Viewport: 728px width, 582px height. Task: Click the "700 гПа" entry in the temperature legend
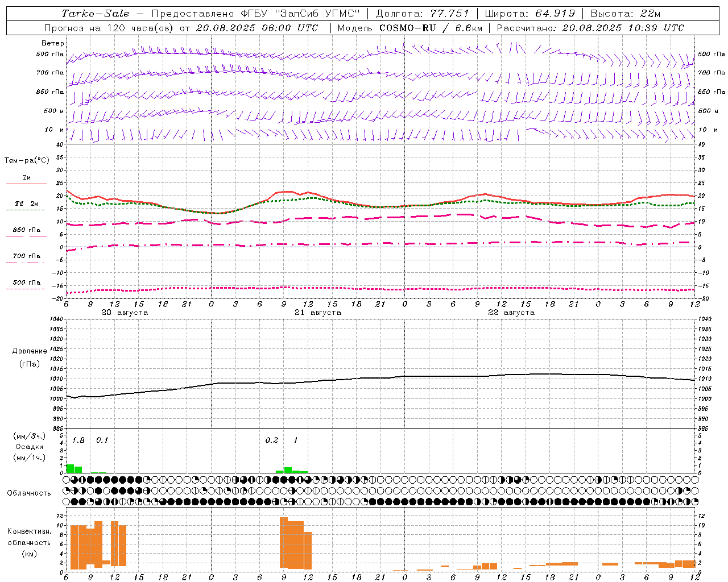point(26,256)
